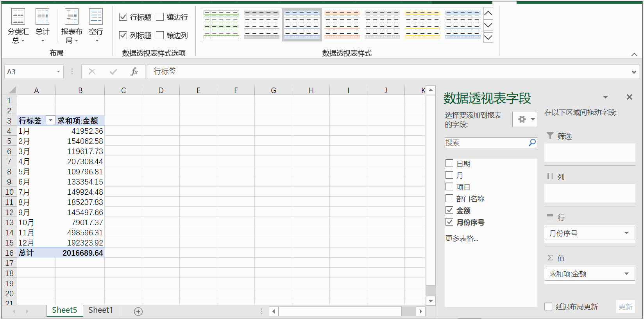The image size is (644, 319).
Task: Switch to the Sheet5 tab
Action: tap(64, 310)
